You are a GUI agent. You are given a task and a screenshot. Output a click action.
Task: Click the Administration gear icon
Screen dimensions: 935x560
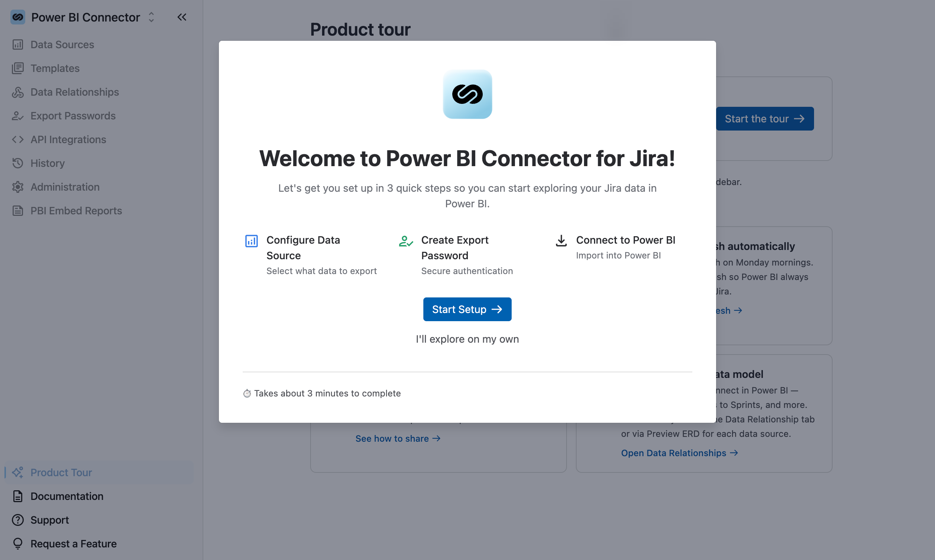[18, 187]
